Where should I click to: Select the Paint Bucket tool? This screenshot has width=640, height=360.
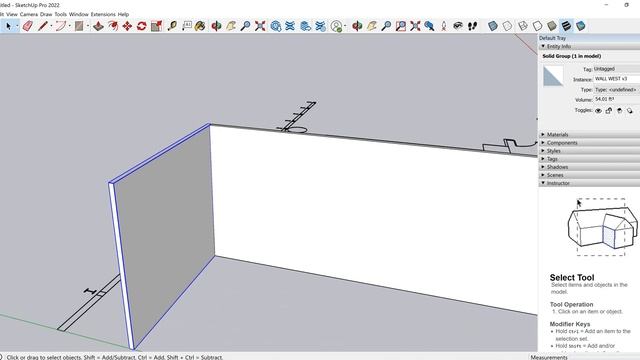pos(200,26)
